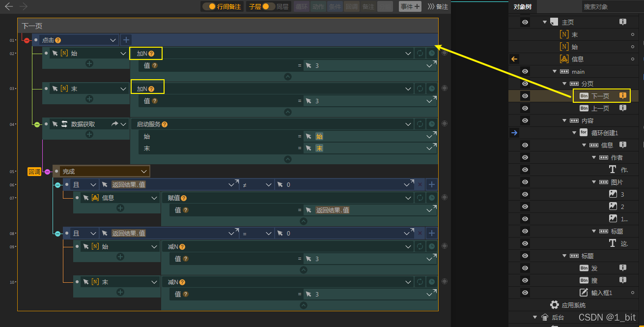
Task: Click the 循环 toolbar button
Action: [x=301, y=6]
